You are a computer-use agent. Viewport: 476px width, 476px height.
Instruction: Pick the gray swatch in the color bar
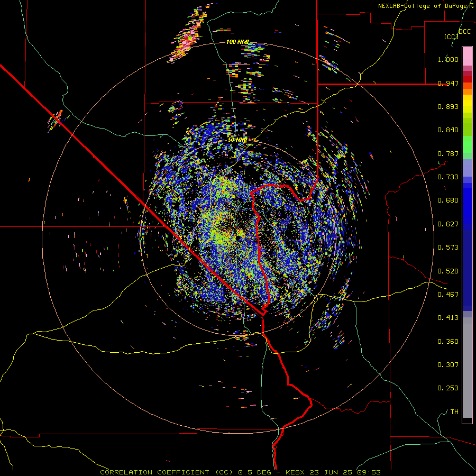pos(467,368)
